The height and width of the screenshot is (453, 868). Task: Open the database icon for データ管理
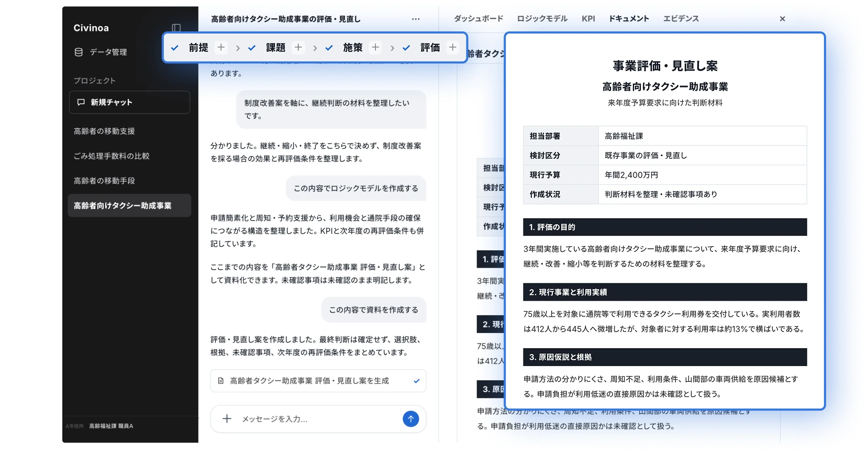79,52
